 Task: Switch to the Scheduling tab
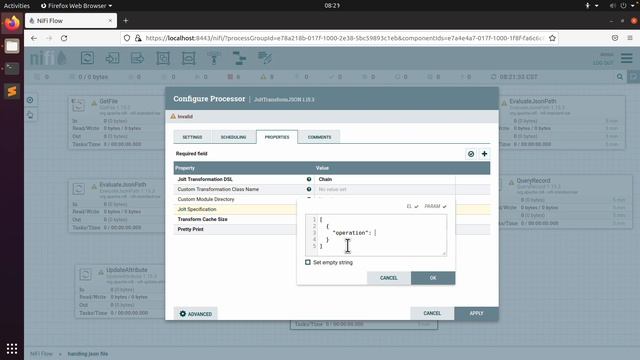pyautogui.click(x=233, y=137)
